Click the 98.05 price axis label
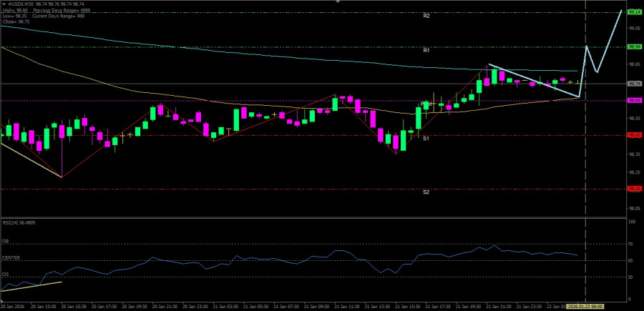Image resolution: width=644 pixels, height=311 pixels. (635, 209)
